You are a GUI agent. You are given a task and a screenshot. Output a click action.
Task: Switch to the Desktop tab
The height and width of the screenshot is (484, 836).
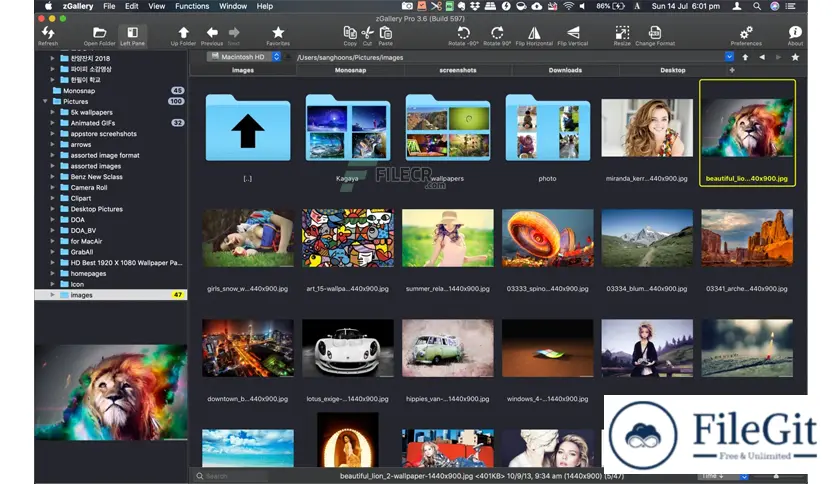(673, 70)
